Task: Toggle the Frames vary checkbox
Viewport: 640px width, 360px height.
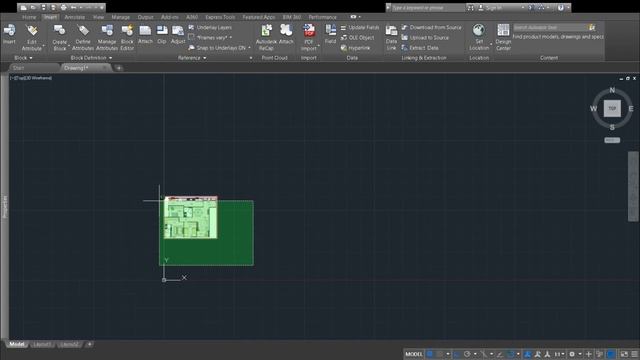Action: [x=191, y=37]
